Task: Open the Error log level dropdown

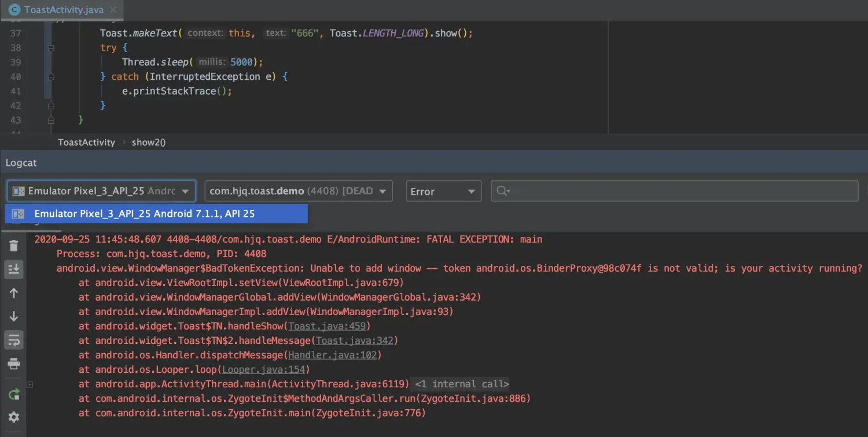Action: pos(444,191)
